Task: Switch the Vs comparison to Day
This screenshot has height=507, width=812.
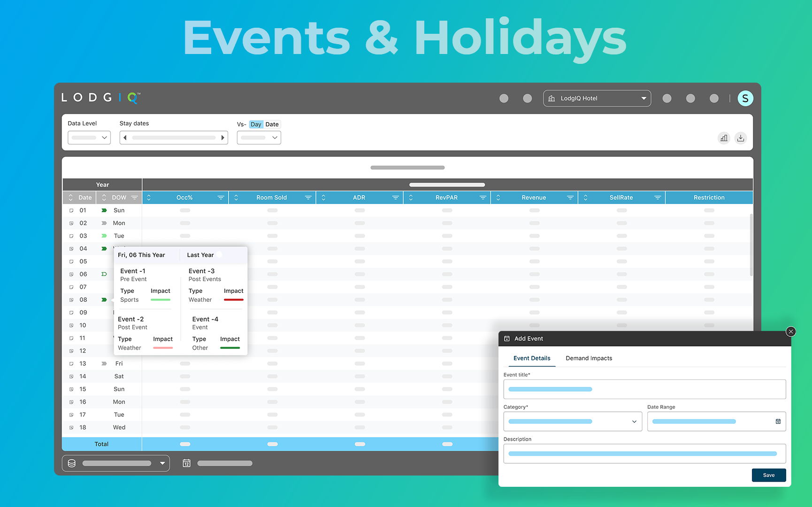Action: click(x=256, y=124)
